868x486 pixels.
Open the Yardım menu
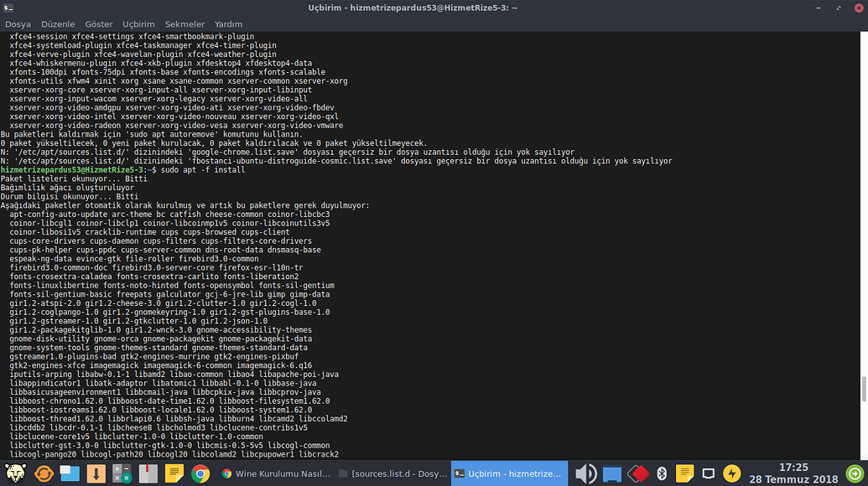[228, 23]
